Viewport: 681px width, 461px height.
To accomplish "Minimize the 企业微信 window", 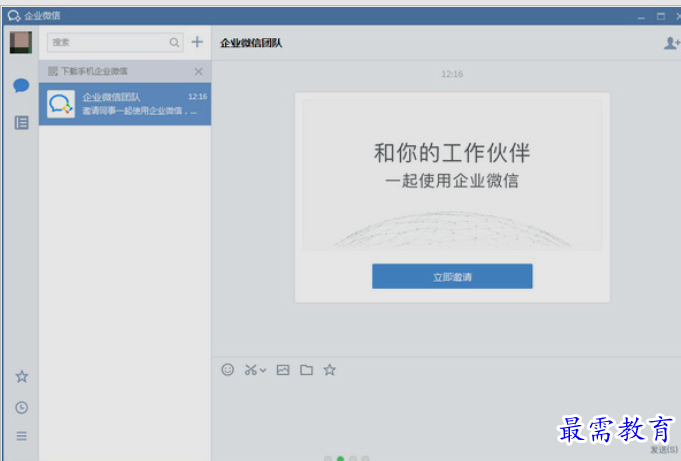I will click(x=641, y=17).
